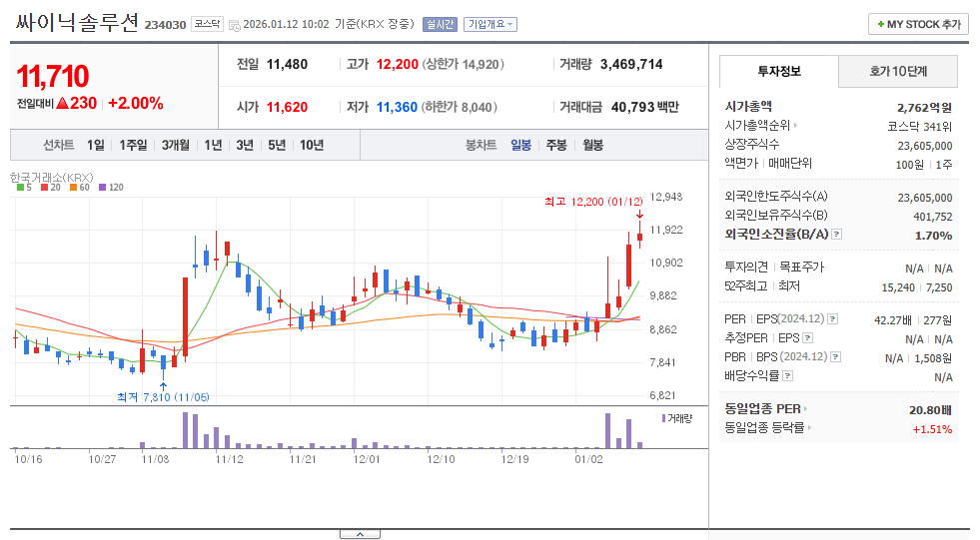The height and width of the screenshot is (540, 980).
Task: Click the 목표주가 label
Action: click(x=802, y=268)
